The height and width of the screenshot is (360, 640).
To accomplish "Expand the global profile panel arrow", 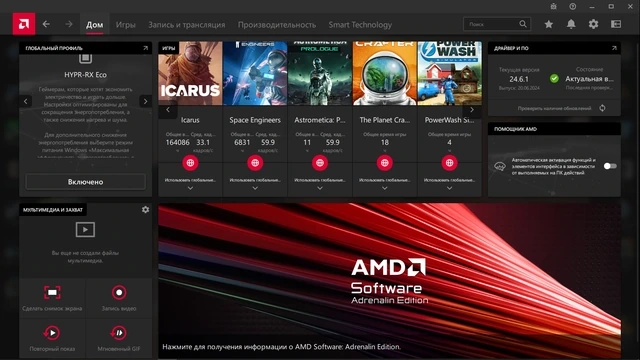I will click(x=145, y=48).
